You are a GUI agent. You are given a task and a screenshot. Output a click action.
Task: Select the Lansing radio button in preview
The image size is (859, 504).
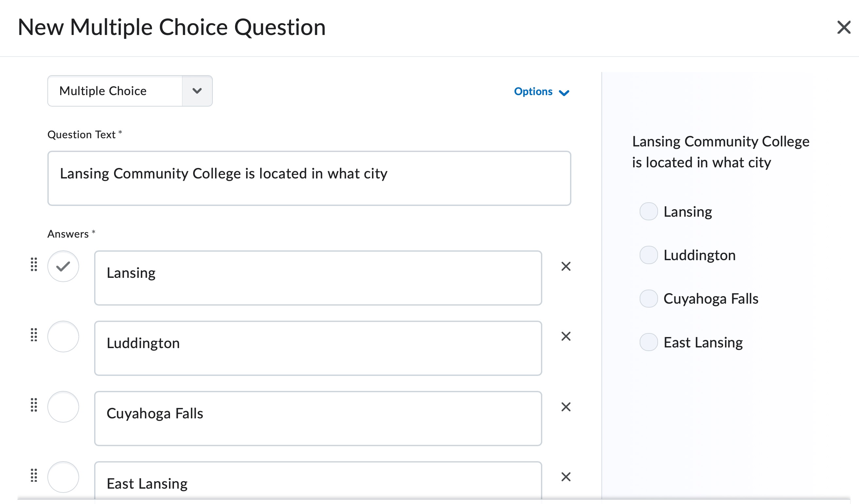[648, 211]
